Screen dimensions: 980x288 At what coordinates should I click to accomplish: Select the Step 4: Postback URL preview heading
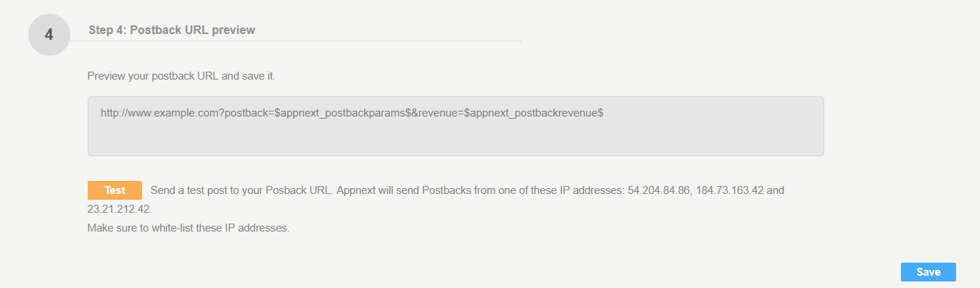[172, 30]
